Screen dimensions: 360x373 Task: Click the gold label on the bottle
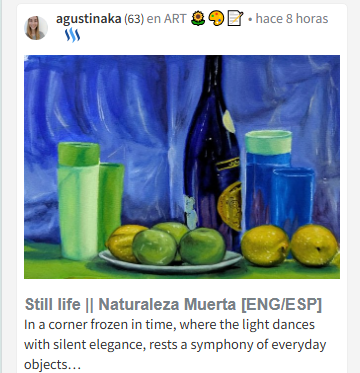pyautogui.click(x=230, y=206)
